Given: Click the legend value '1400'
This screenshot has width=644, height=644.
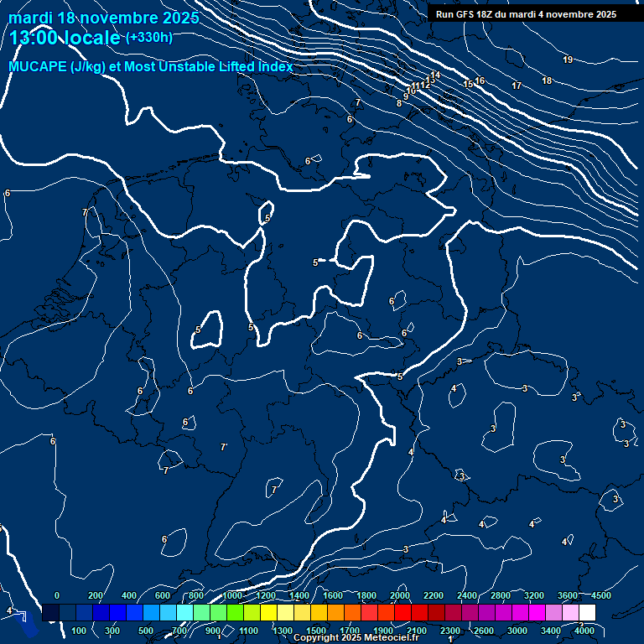Looking at the screenshot, I should pyautogui.click(x=299, y=595).
